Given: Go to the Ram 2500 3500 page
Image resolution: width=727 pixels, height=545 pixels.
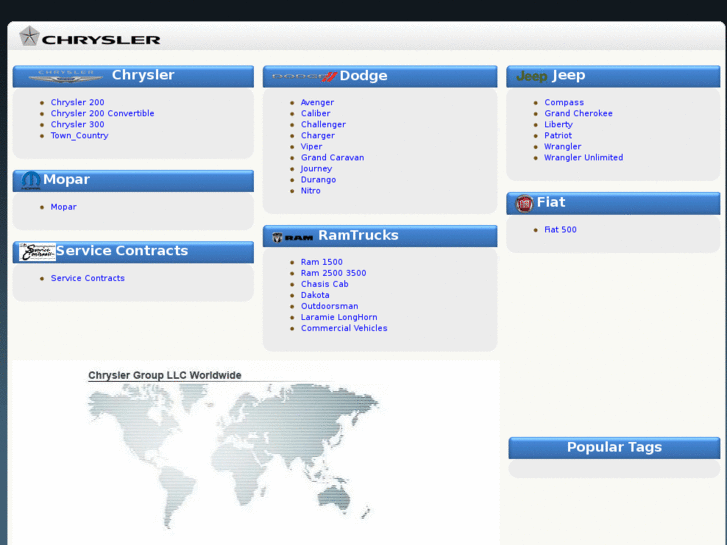Looking at the screenshot, I should [333, 273].
